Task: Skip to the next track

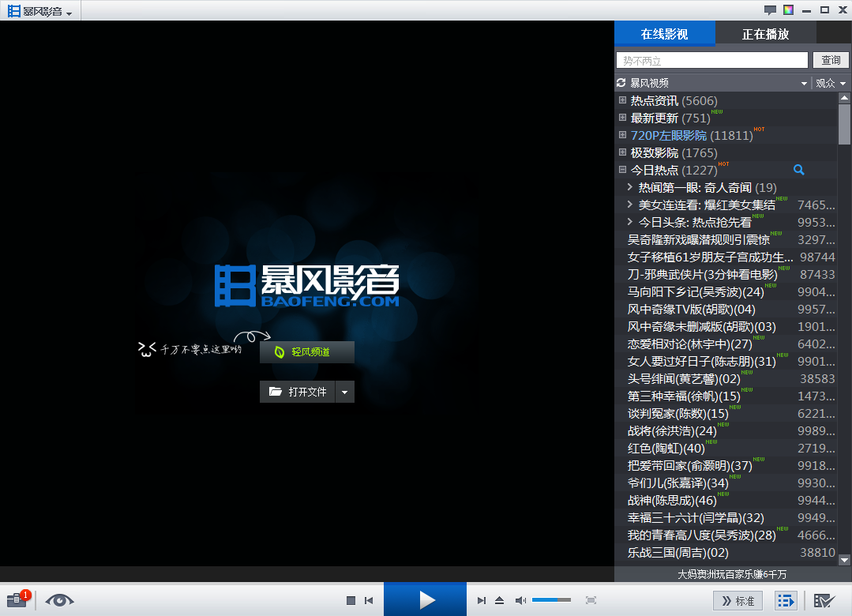Action: 481,600
